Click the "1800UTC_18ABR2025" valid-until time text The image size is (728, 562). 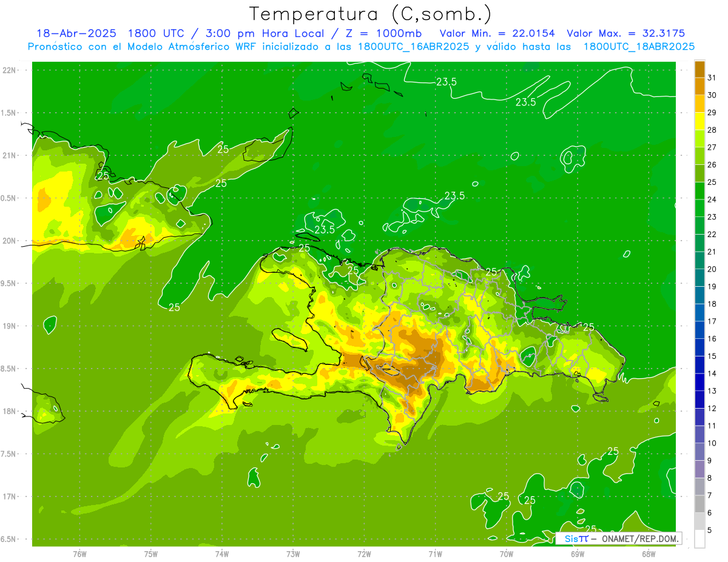point(639,47)
